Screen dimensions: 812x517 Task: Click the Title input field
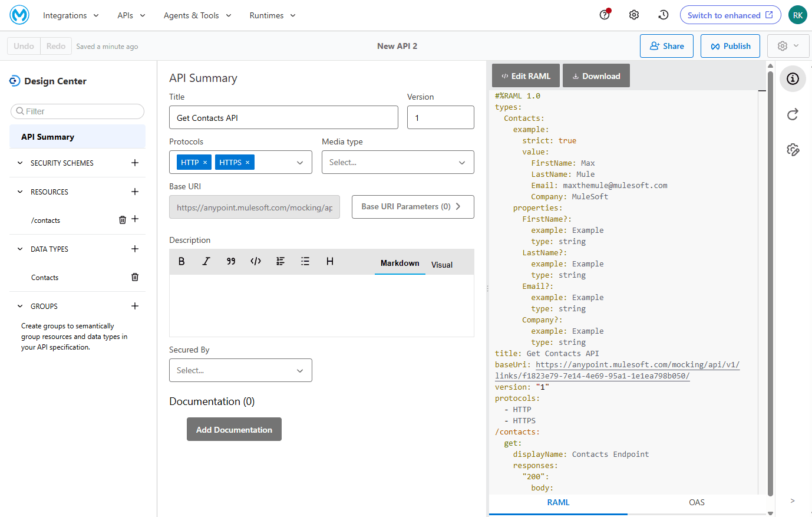(x=283, y=117)
